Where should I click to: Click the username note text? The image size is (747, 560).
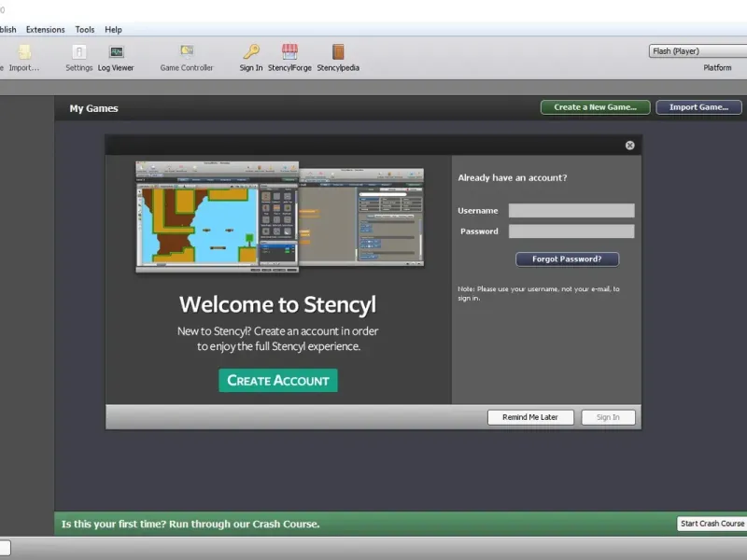point(539,293)
